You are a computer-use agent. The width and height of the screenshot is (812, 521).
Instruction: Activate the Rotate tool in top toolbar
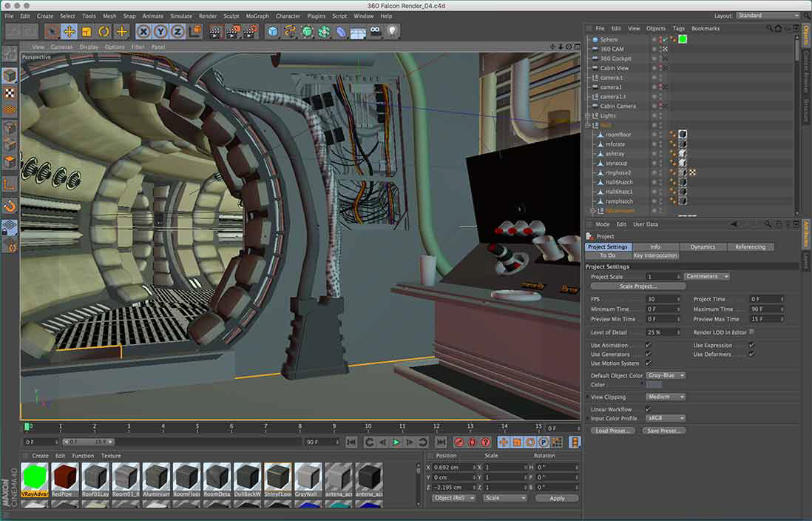pyautogui.click(x=104, y=32)
